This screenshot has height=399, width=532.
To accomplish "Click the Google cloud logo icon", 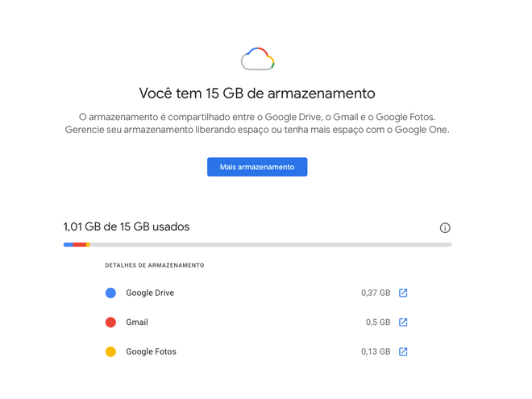I will click(x=257, y=59).
